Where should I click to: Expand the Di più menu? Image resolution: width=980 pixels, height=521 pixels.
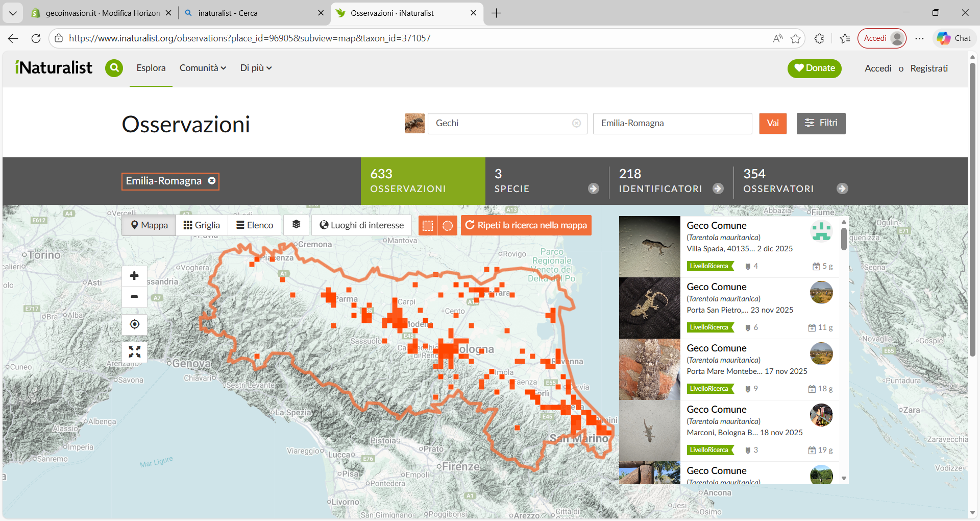click(x=256, y=68)
